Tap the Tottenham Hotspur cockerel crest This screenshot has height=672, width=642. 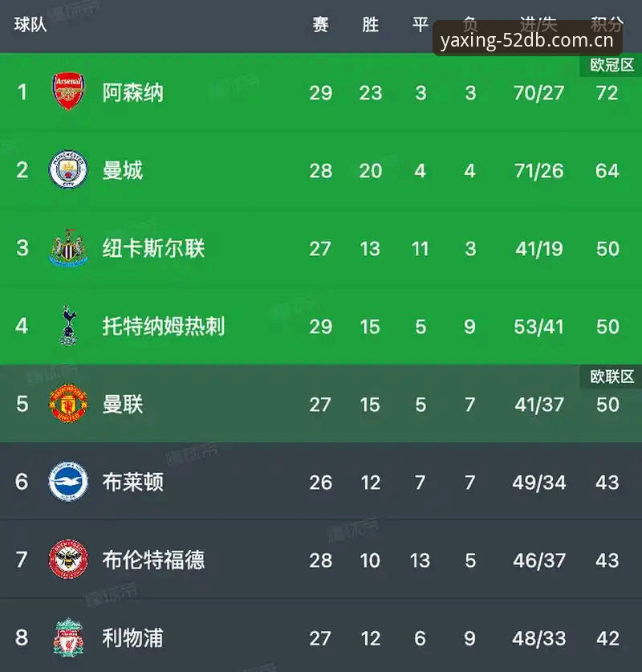[68, 325]
